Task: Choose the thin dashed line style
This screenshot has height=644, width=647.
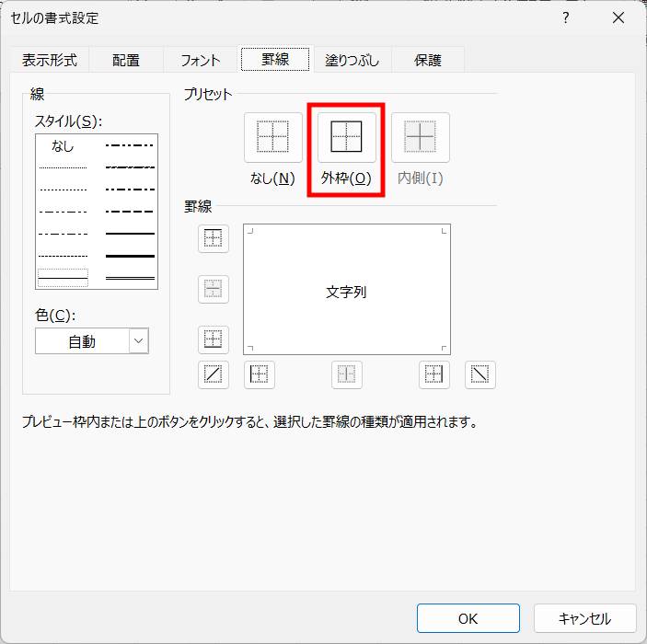Action: click(63, 256)
